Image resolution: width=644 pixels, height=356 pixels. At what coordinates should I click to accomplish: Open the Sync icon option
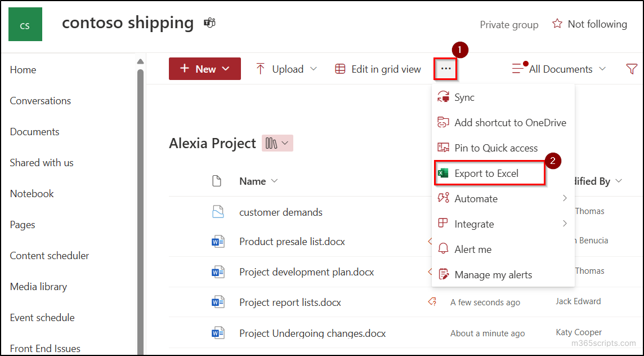coord(444,97)
